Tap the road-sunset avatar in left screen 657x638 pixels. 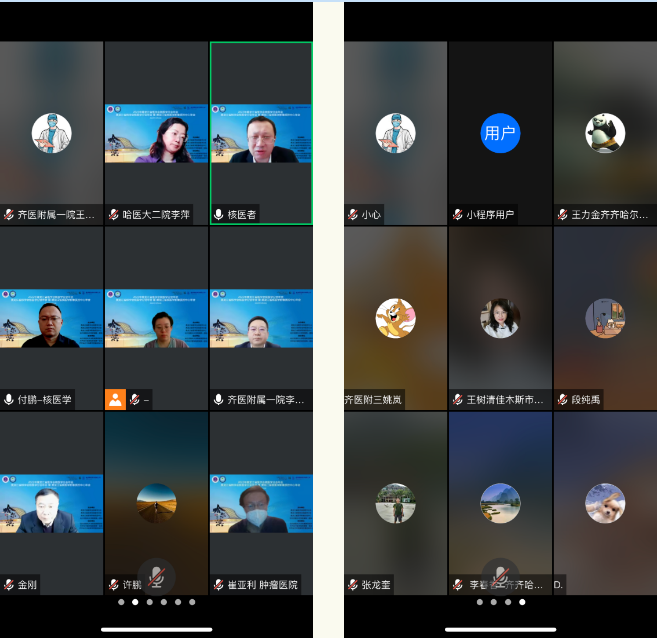coord(156,503)
